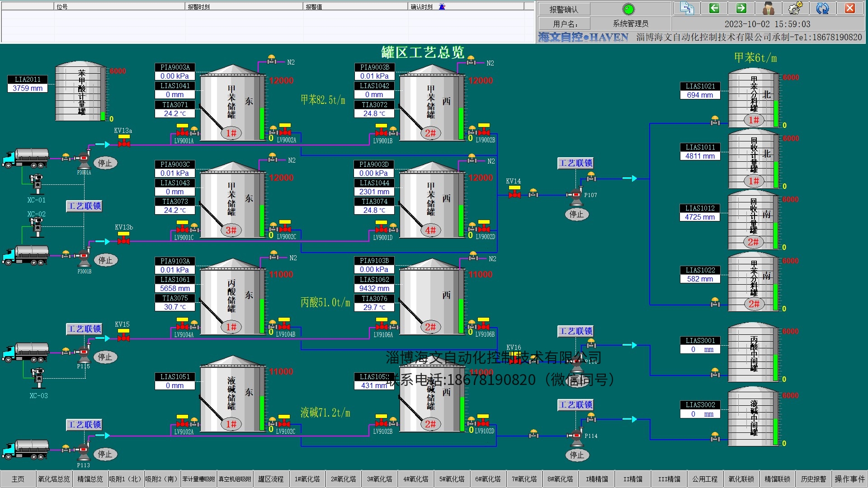Open the 公用工程 tab

(705, 479)
